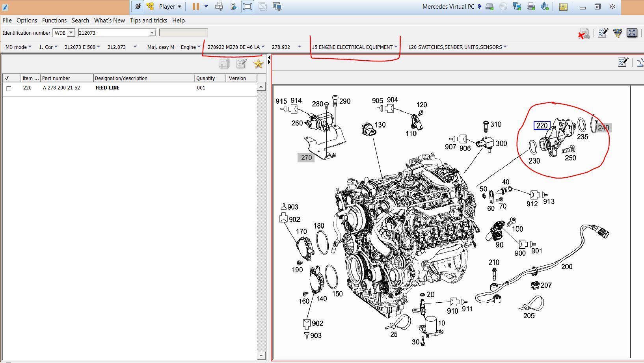Screen dimensions: 644x363
Task: Select part callout 220 in the diagram
Action: click(542, 126)
